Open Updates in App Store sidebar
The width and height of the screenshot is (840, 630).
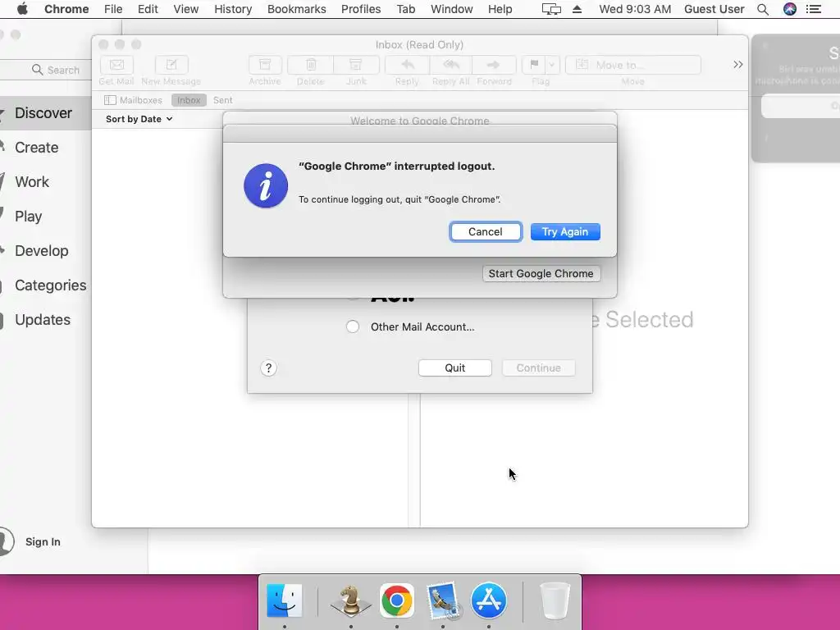click(43, 320)
